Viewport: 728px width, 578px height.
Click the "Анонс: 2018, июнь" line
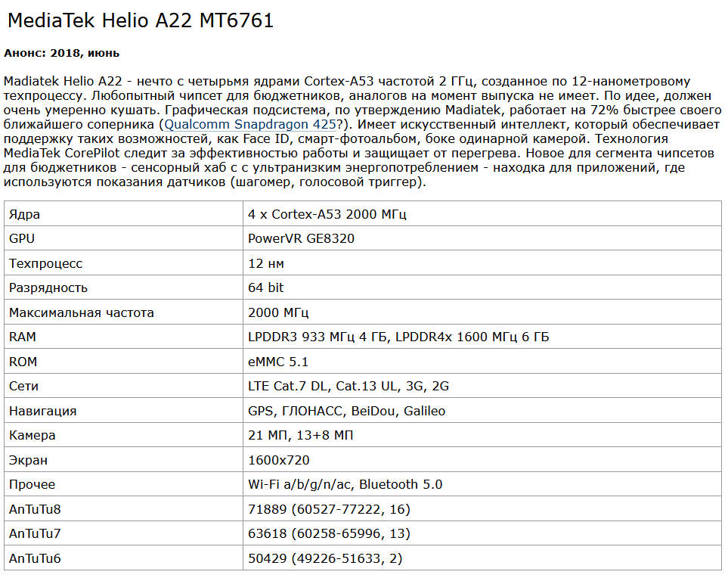click(x=62, y=54)
